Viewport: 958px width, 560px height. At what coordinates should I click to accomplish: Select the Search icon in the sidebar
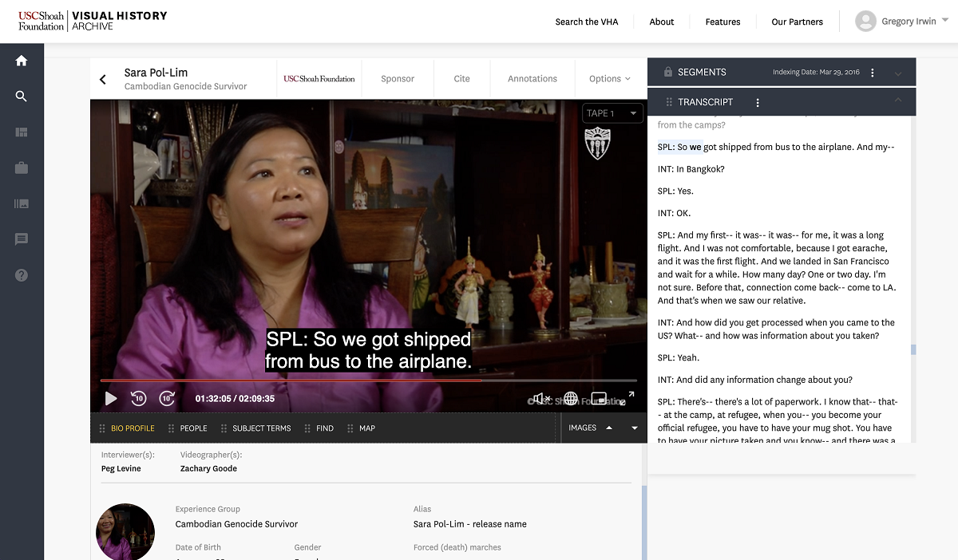click(x=21, y=96)
